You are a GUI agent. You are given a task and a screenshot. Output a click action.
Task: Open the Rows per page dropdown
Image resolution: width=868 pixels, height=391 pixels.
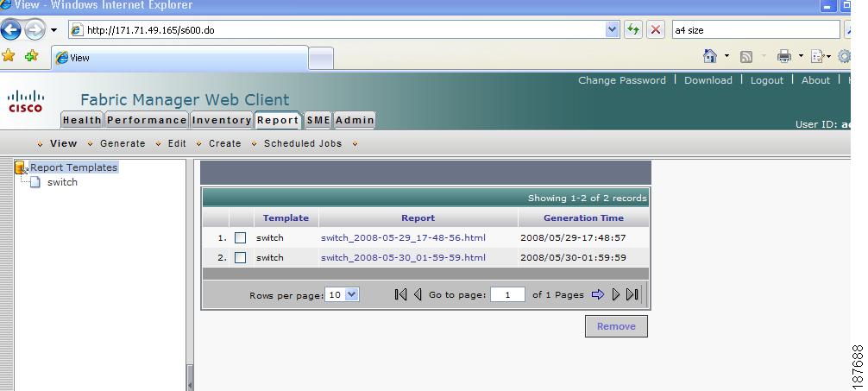pyautogui.click(x=342, y=294)
